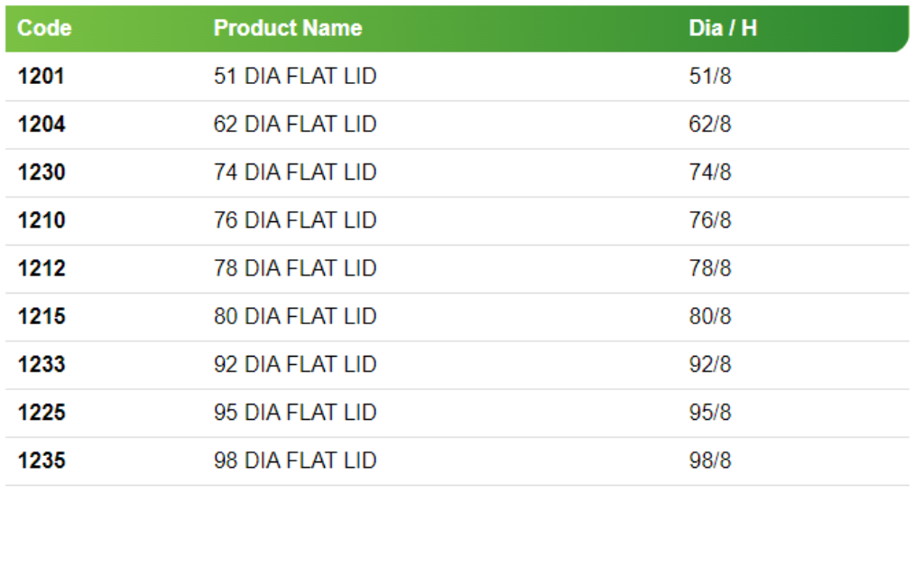Select product code 1210
This screenshot has width=924, height=587.
(42, 220)
